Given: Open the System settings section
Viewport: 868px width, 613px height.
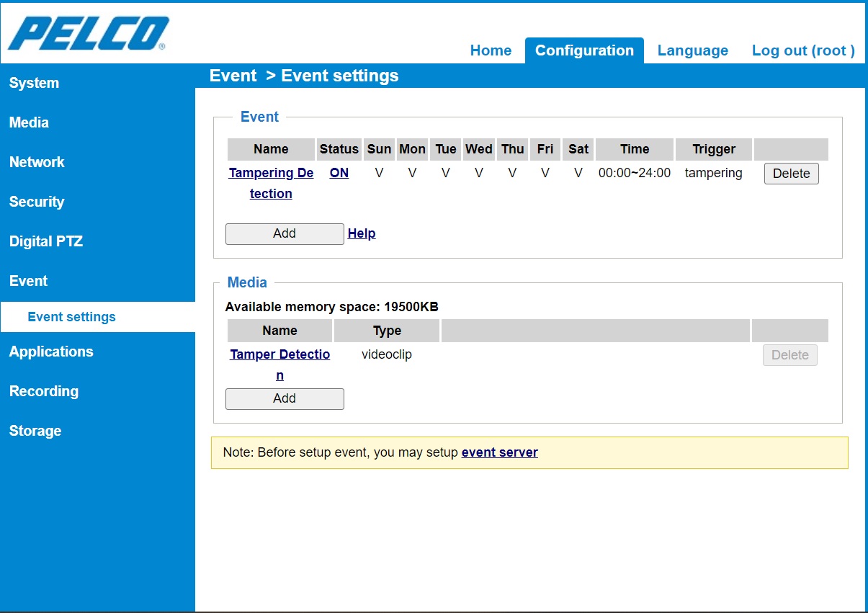Looking at the screenshot, I should pyautogui.click(x=34, y=83).
